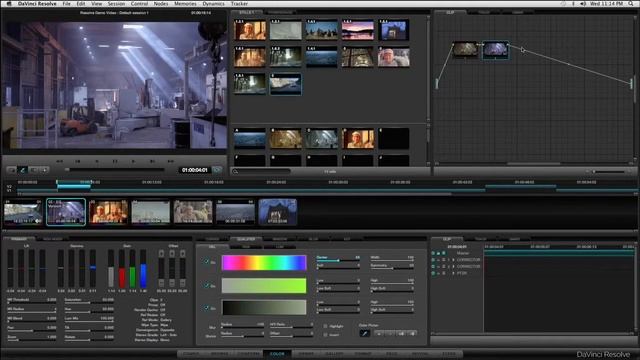Switch to the Qualifier tab
Screen dimensions: 640x360
coord(246,239)
